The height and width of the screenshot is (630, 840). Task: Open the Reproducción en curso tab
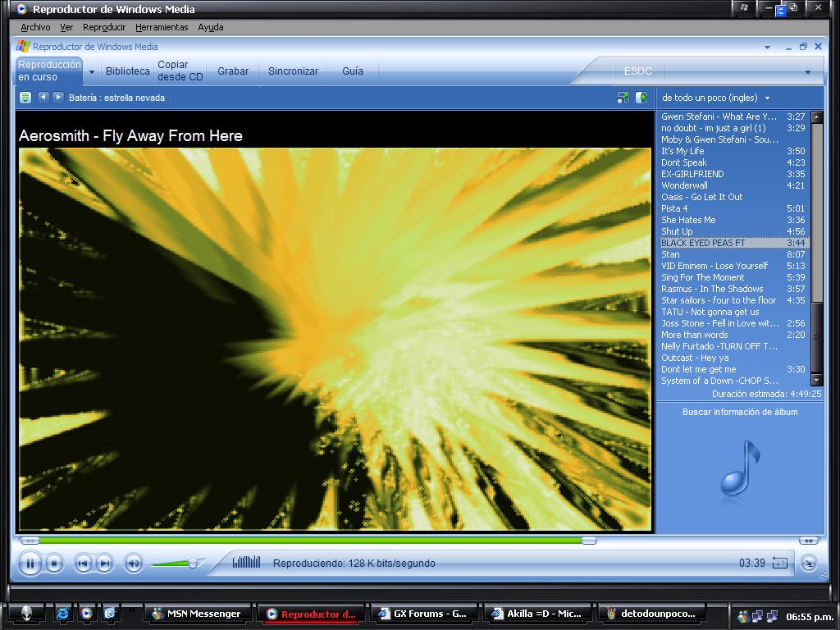coord(48,71)
